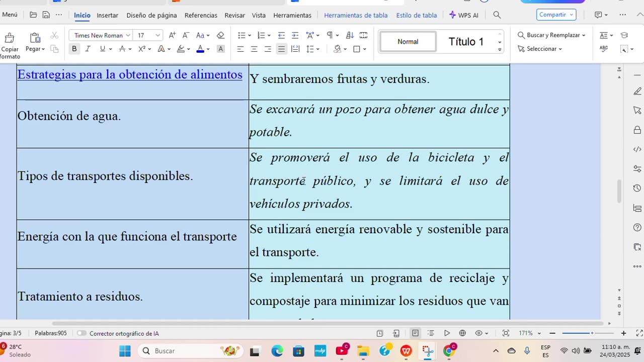
Task: Apply the Título 1 style
Action: pyautogui.click(x=466, y=42)
